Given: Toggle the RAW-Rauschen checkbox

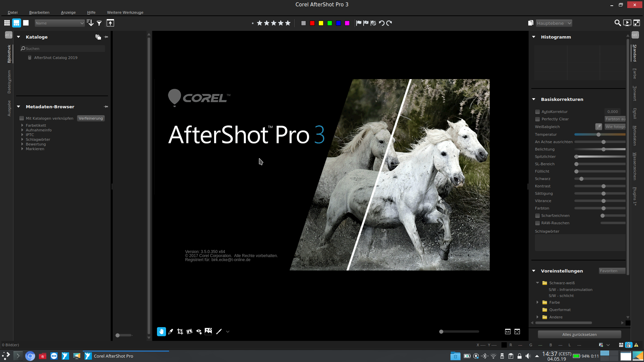Looking at the screenshot, I should [x=537, y=223].
